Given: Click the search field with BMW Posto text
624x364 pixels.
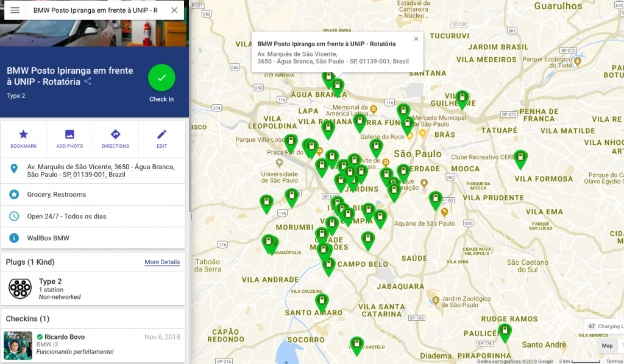Looking at the screenshot, I should click(x=96, y=10).
